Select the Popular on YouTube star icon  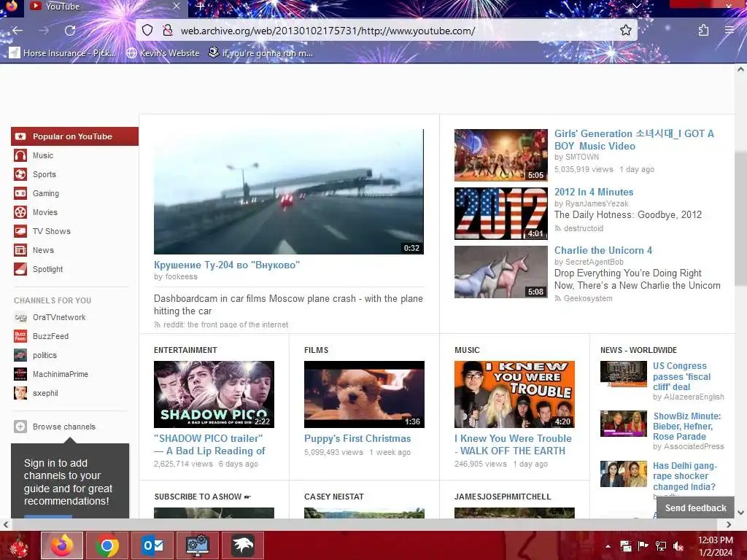pos(20,136)
